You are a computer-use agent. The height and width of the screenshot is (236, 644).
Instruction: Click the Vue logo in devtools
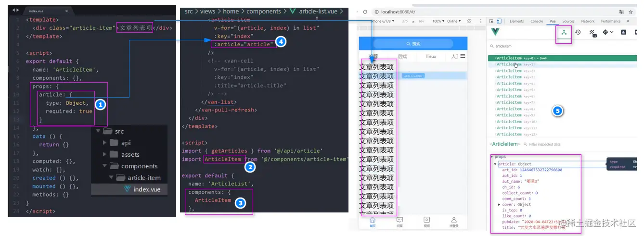click(495, 33)
